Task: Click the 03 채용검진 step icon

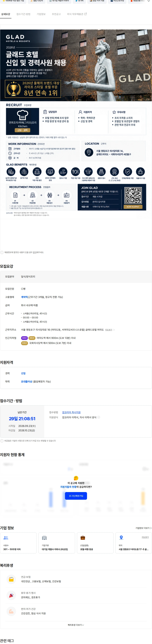Action: 49,195
